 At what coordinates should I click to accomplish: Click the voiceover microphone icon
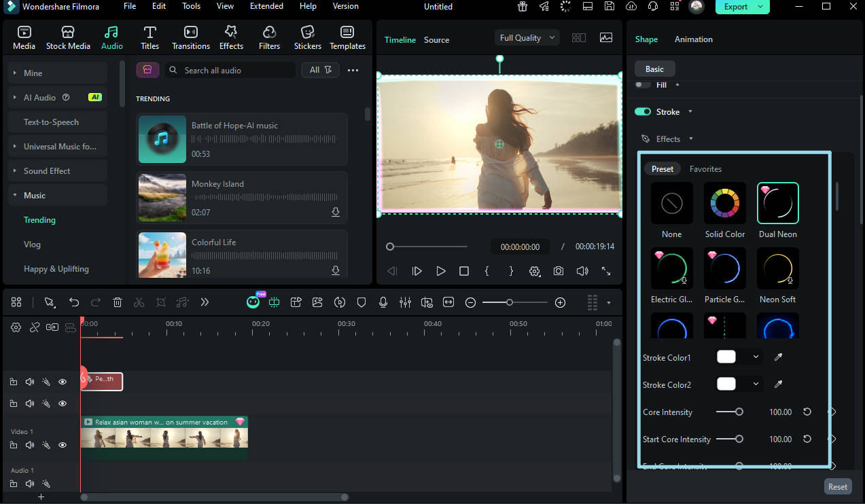coord(383,303)
